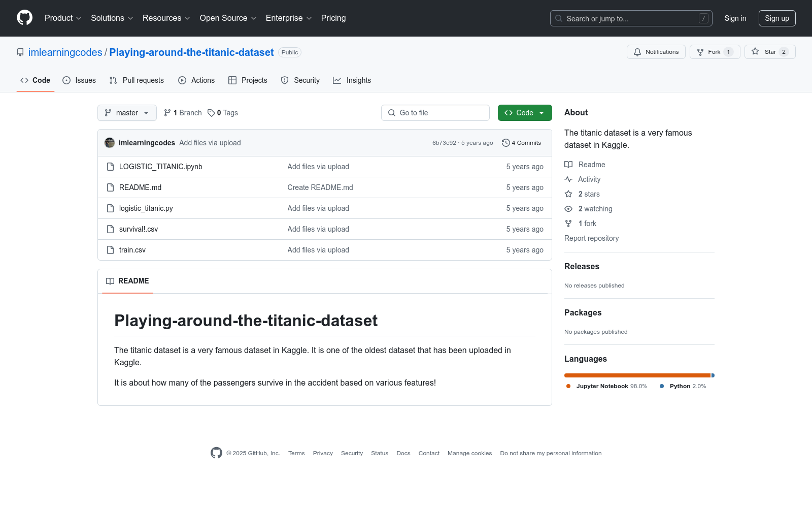Focus the Search or jump to field
This screenshot has height=508, width=812.
click(631, 18)
